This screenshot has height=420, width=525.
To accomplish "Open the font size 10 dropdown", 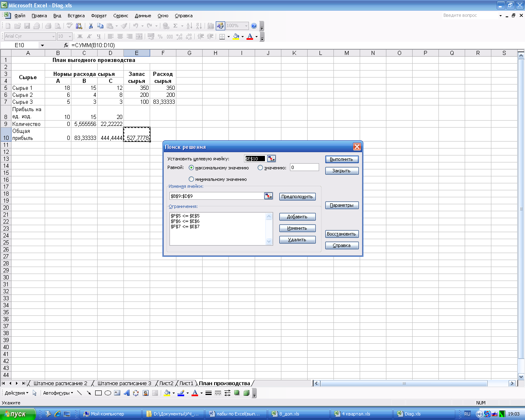I will tap(70, 37).
